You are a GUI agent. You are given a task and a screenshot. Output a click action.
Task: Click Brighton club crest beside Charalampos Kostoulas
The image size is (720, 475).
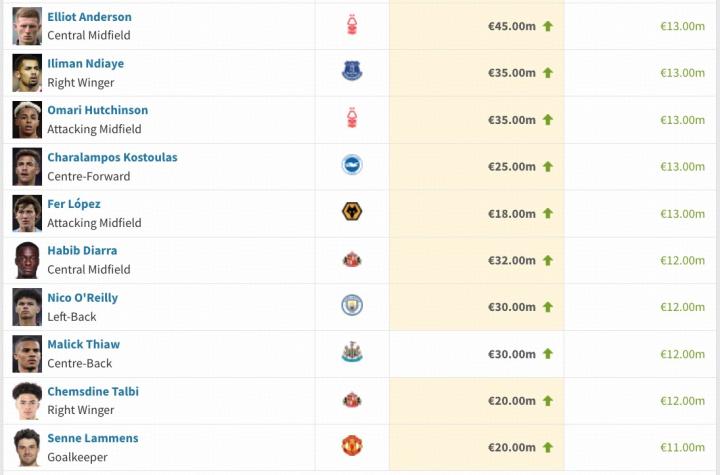tap(351, 165)
